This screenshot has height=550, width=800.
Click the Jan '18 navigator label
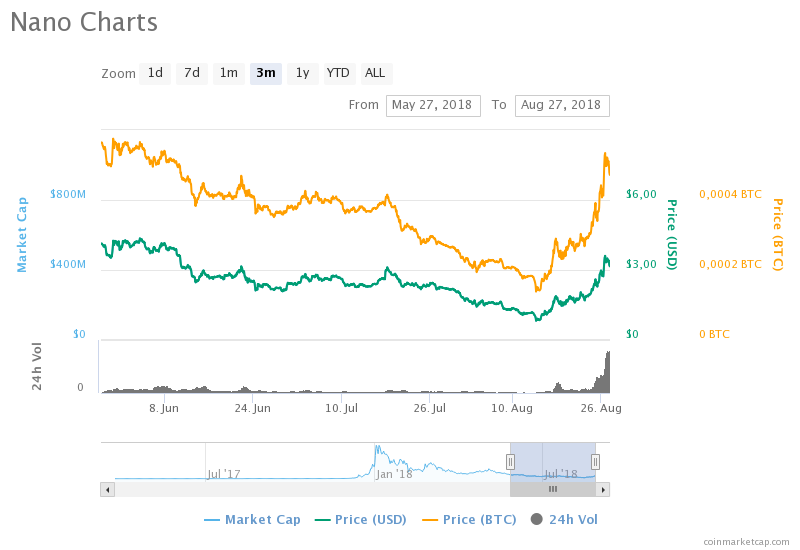(x=394, y=474)
